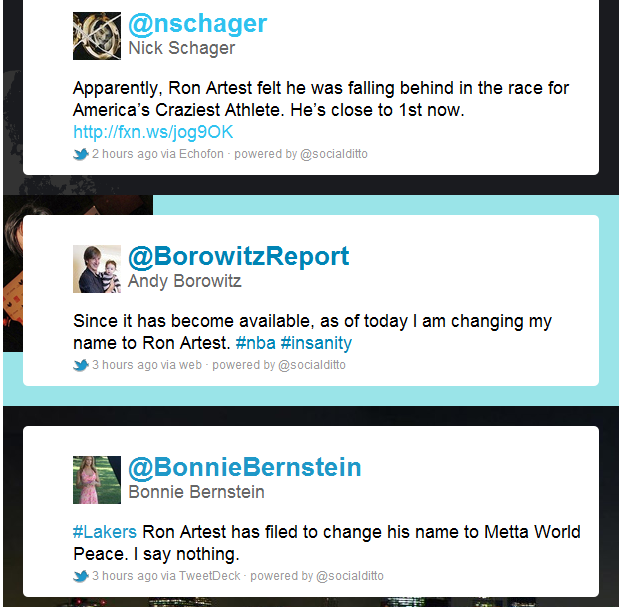Click Twitter bird icon on Bonnie Bernstein's tweet

tap(81, 576)
